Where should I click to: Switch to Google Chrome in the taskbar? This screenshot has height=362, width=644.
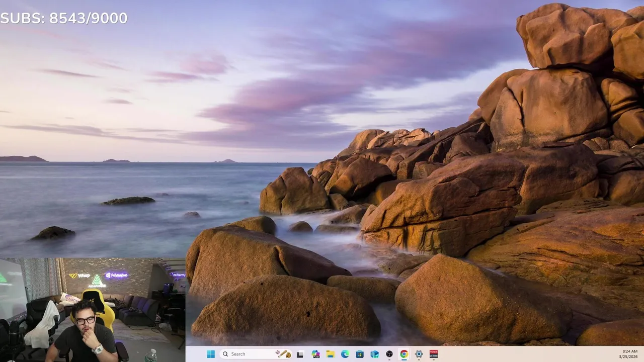click(404, 354)
